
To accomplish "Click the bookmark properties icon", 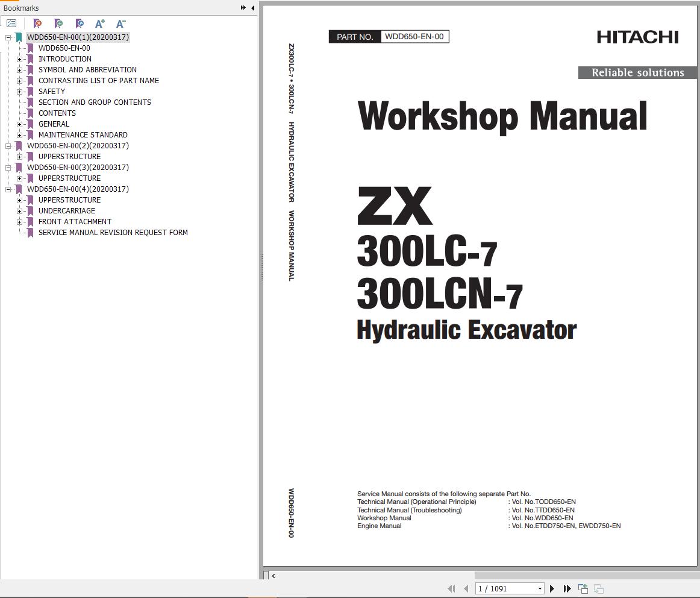I will tap(80, 24).
